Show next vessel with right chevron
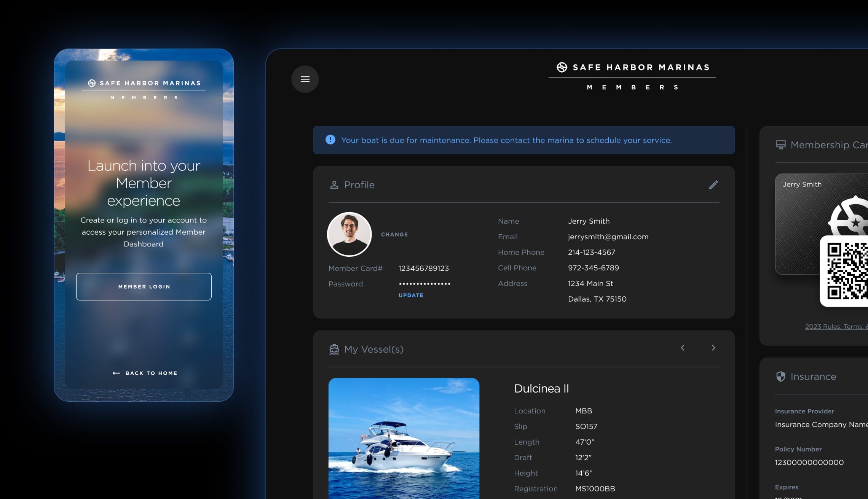This screenshot has width=868, height=499. pyautogui.click(x=713, y=348)
